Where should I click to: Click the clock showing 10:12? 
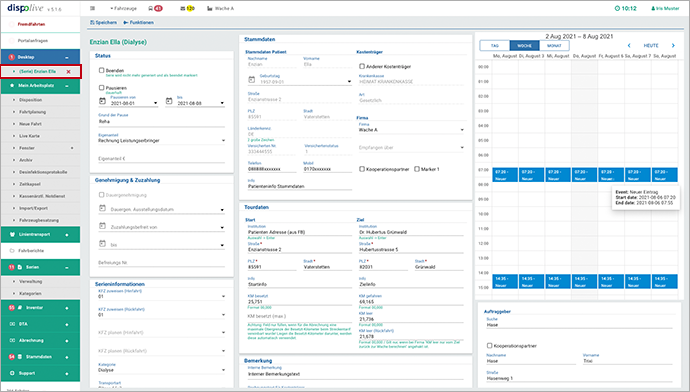click(625, 8)
